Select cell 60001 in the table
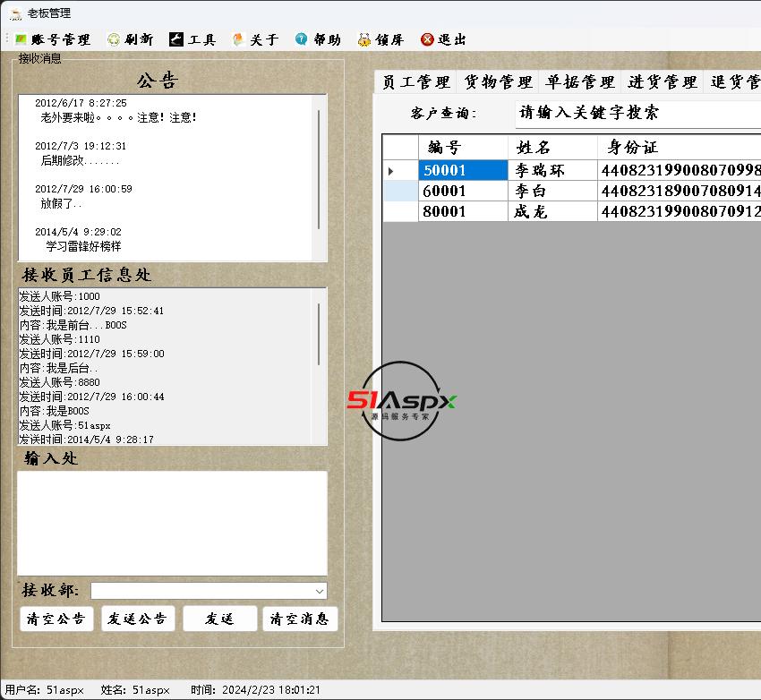 point(463,192)
